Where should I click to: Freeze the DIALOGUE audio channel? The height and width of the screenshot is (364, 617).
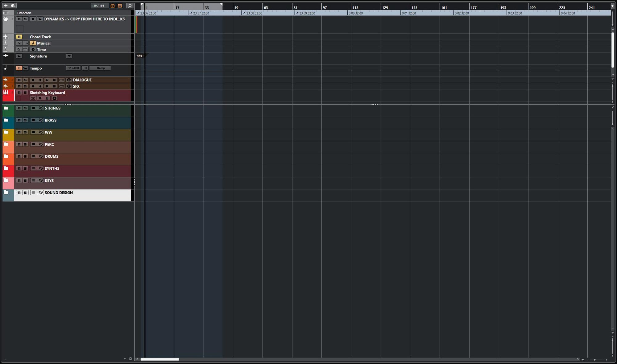pyautogui.click(x=69, y=80)
